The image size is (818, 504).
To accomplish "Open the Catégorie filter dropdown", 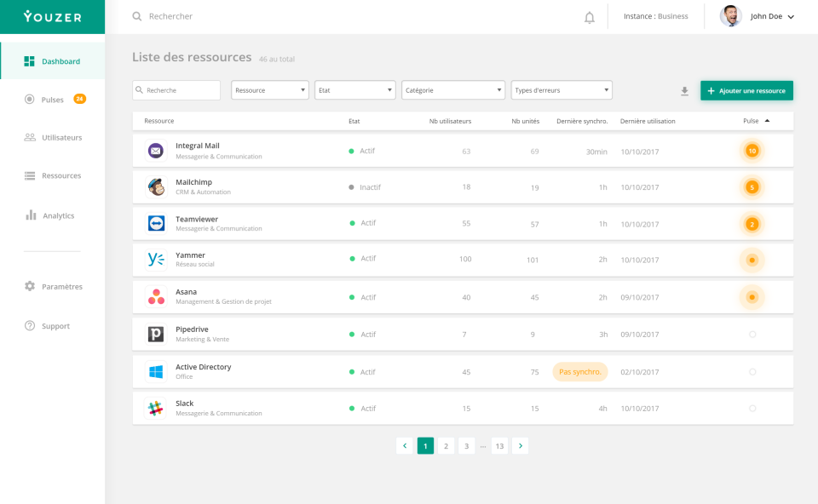I will pyautogui.click(x=452, y=89).
